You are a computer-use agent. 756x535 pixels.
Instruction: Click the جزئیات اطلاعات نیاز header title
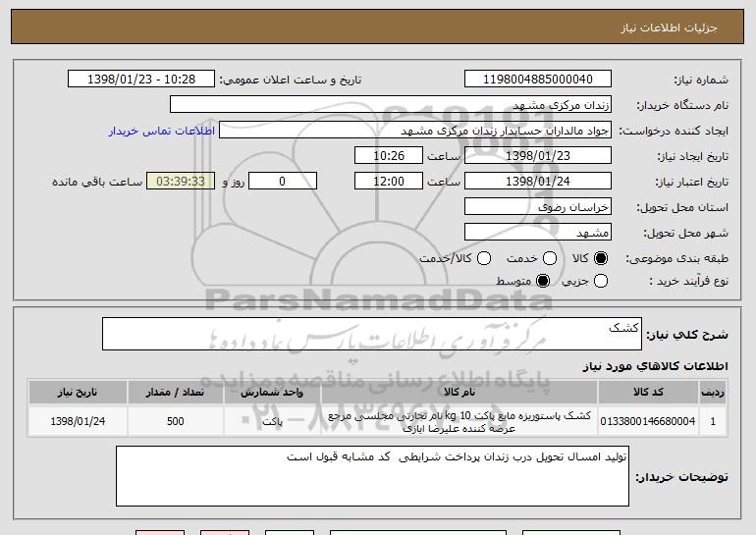[669, 27]
